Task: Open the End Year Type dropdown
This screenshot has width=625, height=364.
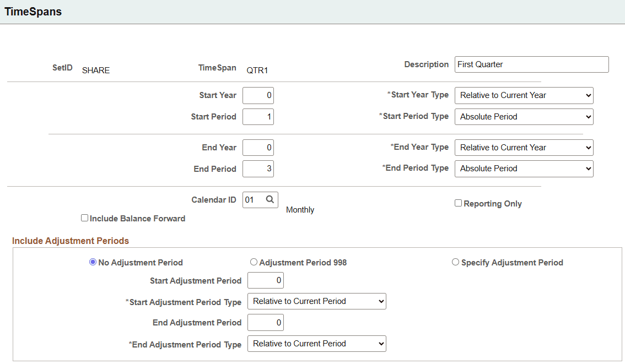Action: 524,148
